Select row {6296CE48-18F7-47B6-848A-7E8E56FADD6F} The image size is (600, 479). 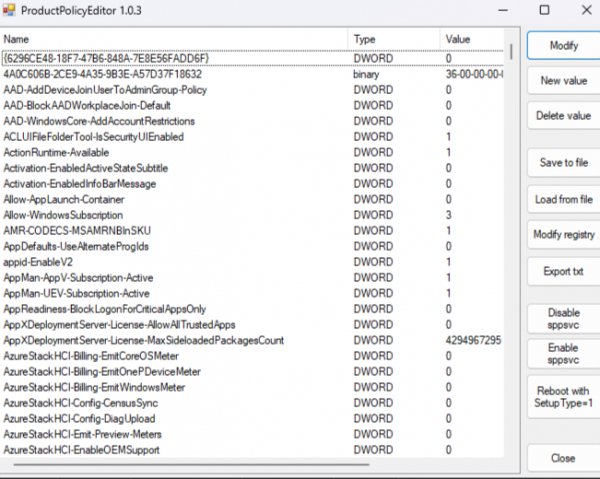[253, 58]
